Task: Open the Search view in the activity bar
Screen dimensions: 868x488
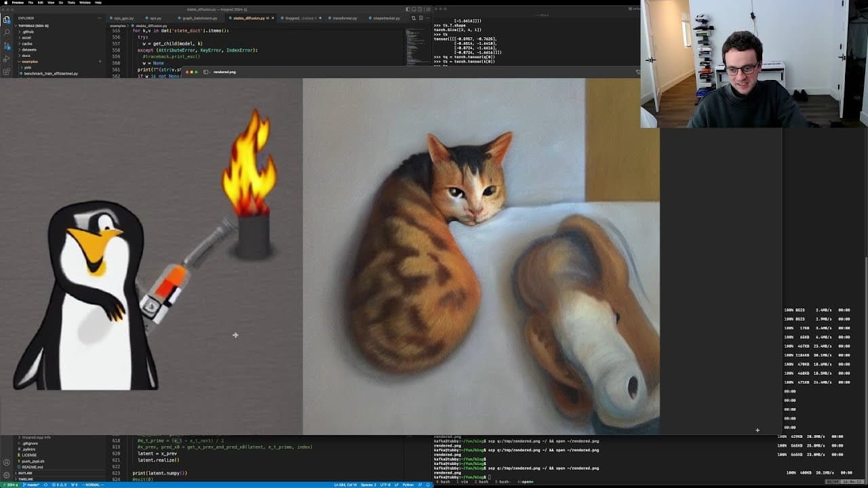Action: coord(7,32)
